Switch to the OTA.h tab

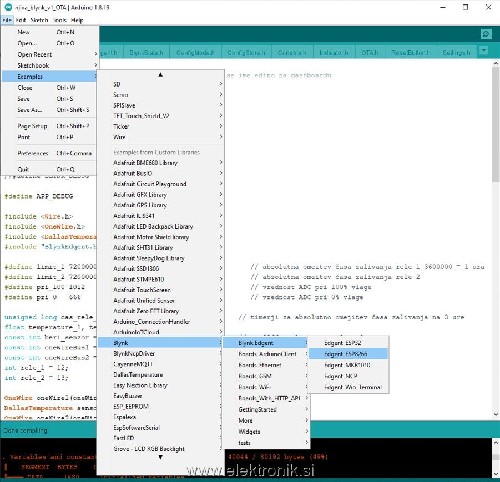(370, 53)
